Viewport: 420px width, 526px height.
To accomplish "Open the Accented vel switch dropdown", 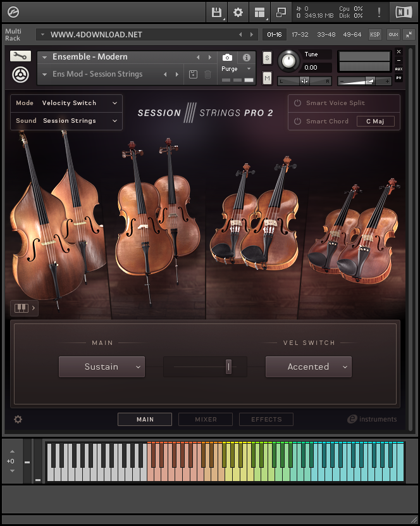I will (x=309, y=366).
